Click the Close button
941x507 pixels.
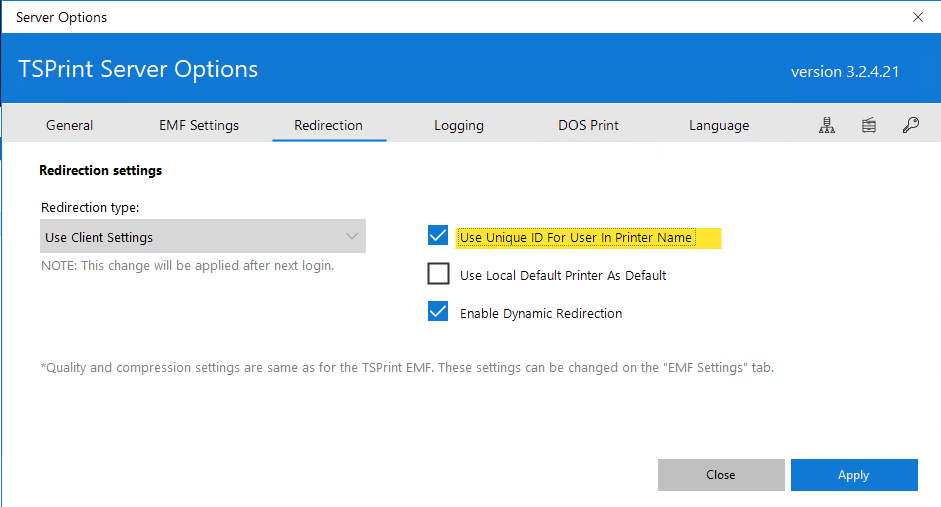(x=721, y=475)
